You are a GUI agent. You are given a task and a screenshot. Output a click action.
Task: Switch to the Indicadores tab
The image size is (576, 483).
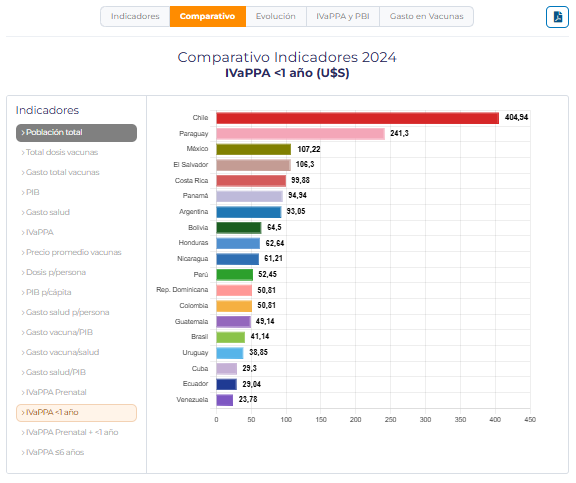pyautogui.click(x=135, y=17)
